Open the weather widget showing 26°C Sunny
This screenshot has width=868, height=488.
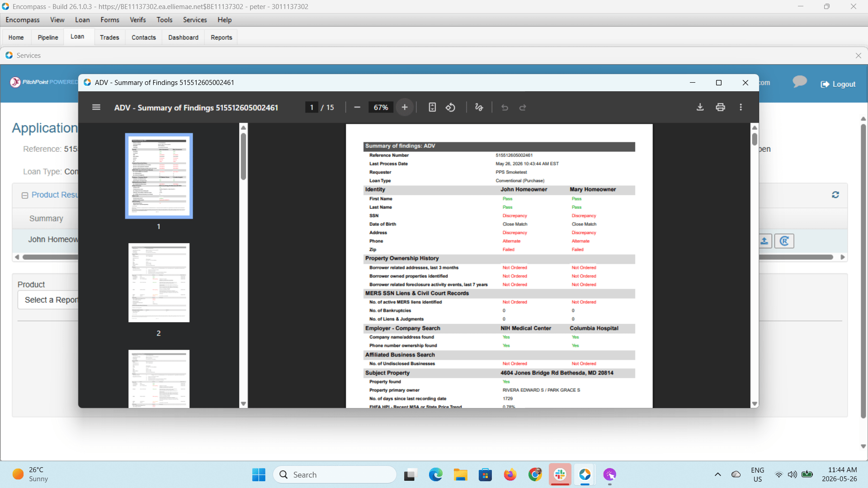pos(30,474)
